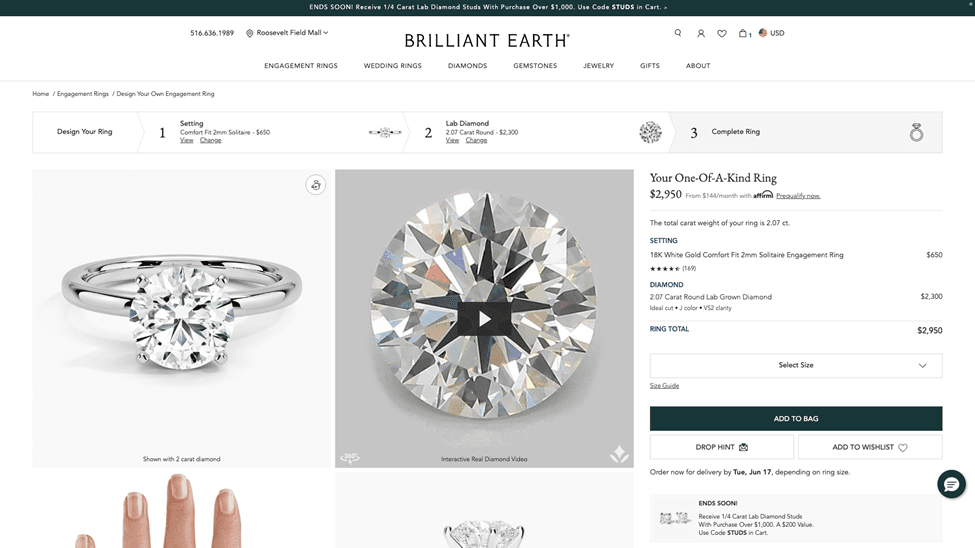Click the 360 hand-view icon on ring image

(315, 185)
